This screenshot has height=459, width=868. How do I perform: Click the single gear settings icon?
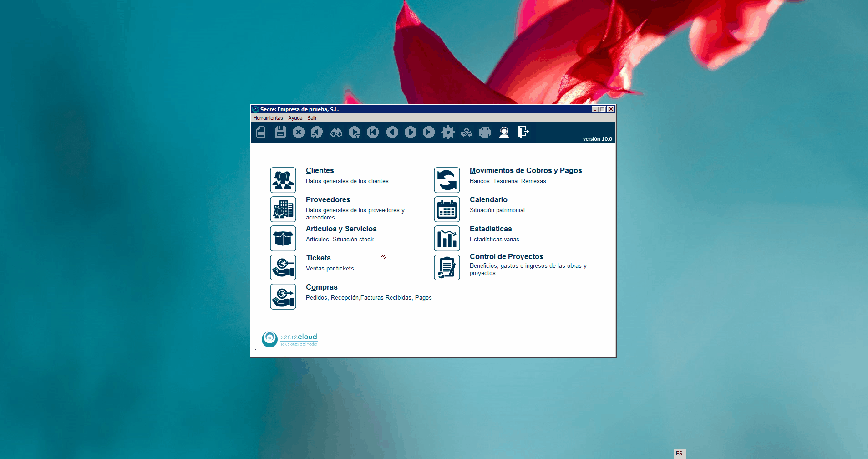click(x=448, y=132)
